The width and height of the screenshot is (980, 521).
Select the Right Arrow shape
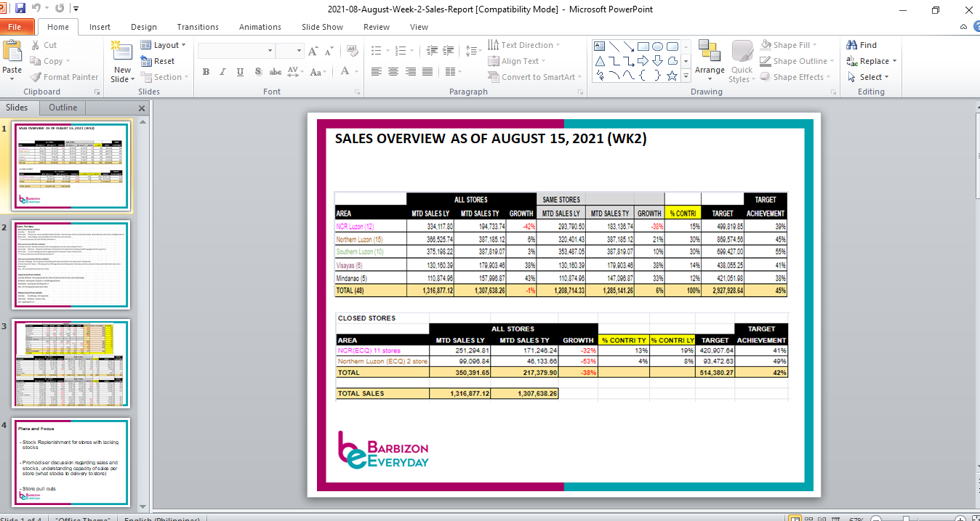643,61
